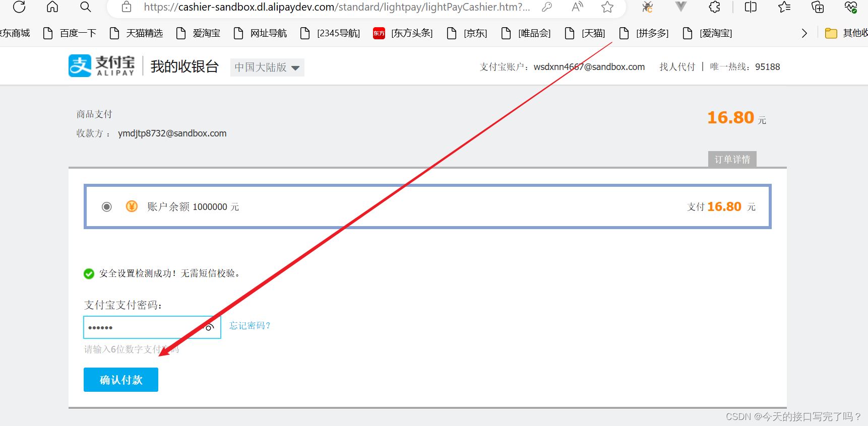Click the browser address bar URL
The width and height of the screenshot is (868, 426).
click(x=337, y=7)
